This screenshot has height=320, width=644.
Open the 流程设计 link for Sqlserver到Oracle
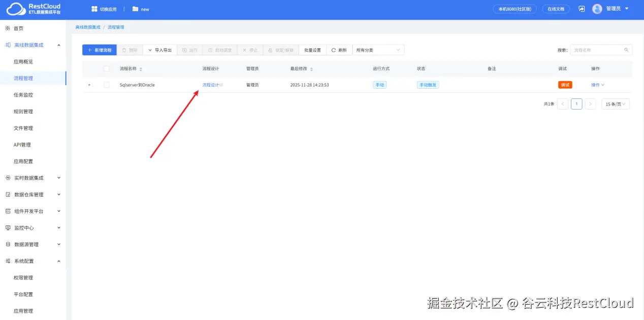tap(211, 85)
